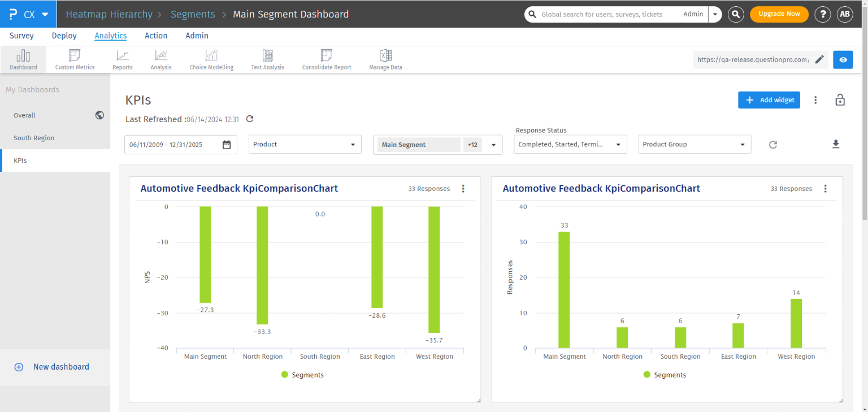Image resolution: width=868 pixels, height=412 pixels.
Task: Switch to the Deploy tab
Action: pyautogui.click(x=64, y=36)
